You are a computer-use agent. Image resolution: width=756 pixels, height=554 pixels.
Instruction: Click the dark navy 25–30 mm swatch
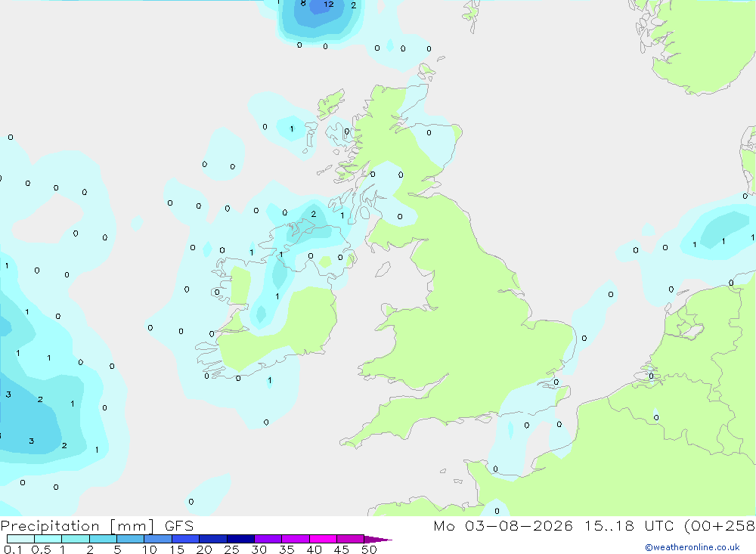(x=240, y=539)
